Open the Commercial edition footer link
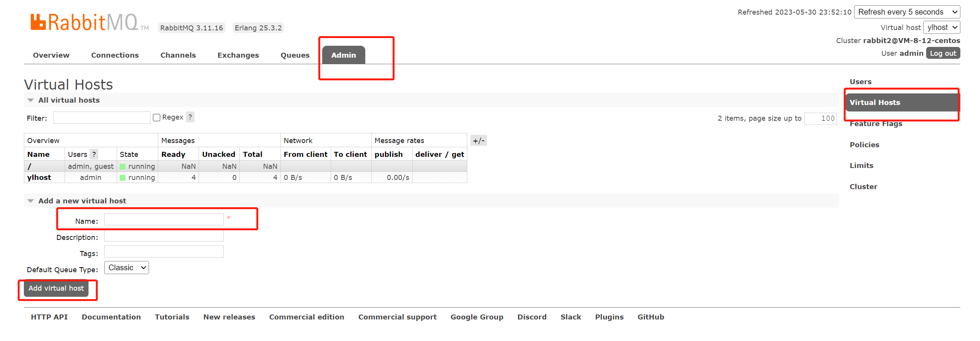Screen dimensions: 980x341 click(306, 317)
